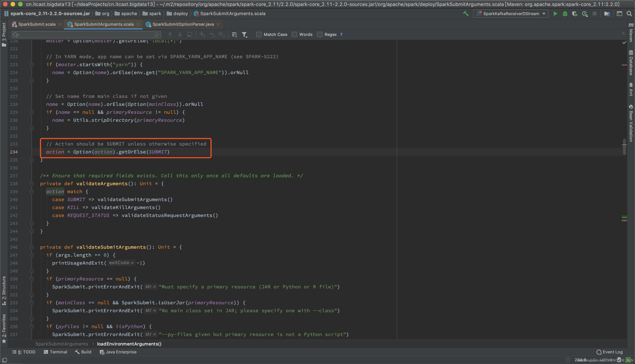Toggle Words checkbox in search bar
Image resolution: width=635 pixels, height=364 pixels.
pyautogui.click(x=294, y=34)
